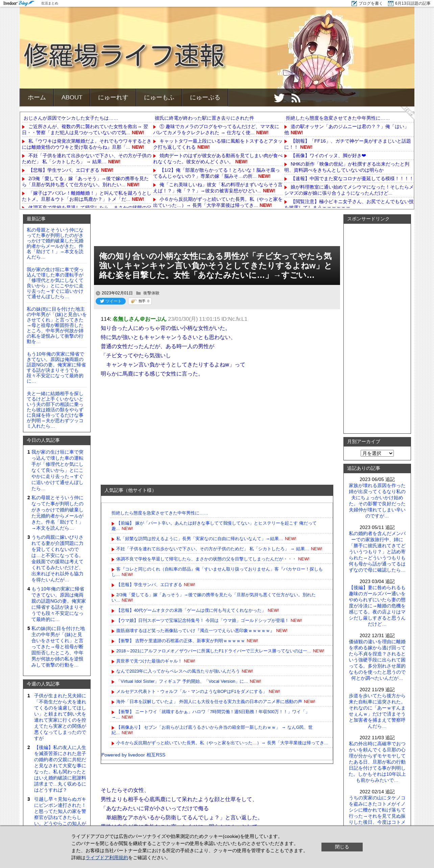
Task: Open the にゅーぷる menu item
Action: pyautogui.click(x=205, y=97)
